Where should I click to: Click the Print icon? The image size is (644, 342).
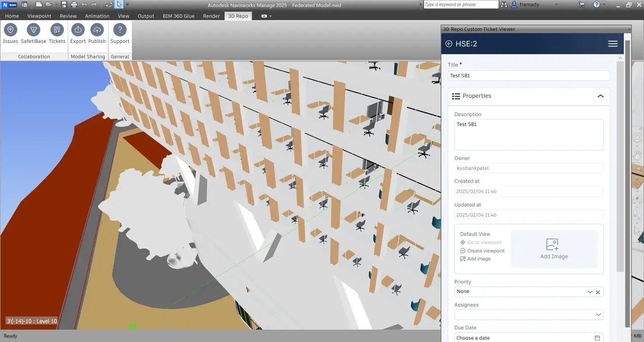click(x=74, y=4)
